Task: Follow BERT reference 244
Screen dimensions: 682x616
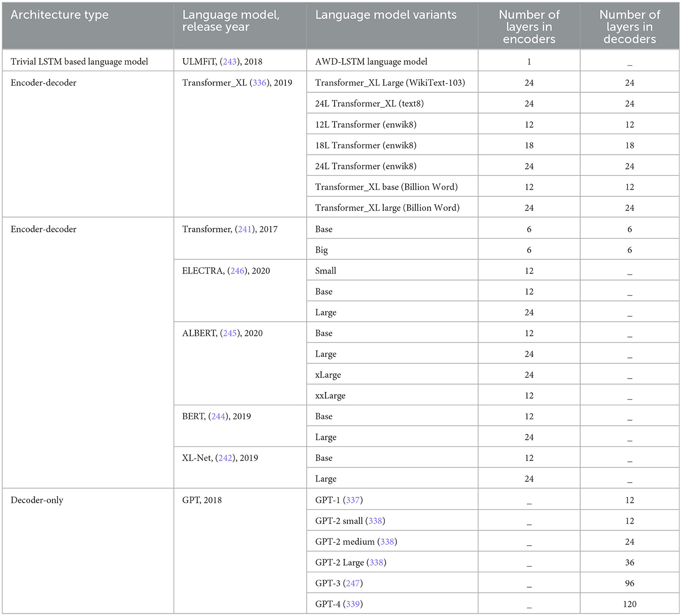Action: coord(218,416)
